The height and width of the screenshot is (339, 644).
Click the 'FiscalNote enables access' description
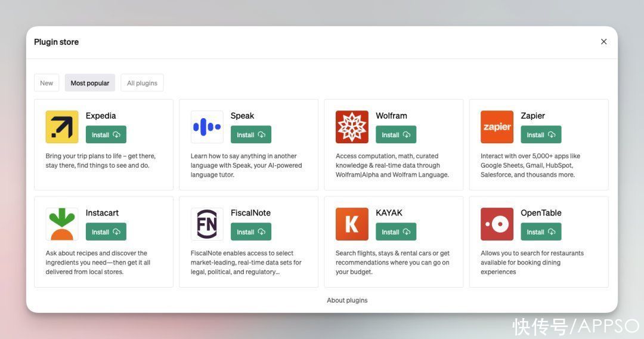[x=246, y=262]
